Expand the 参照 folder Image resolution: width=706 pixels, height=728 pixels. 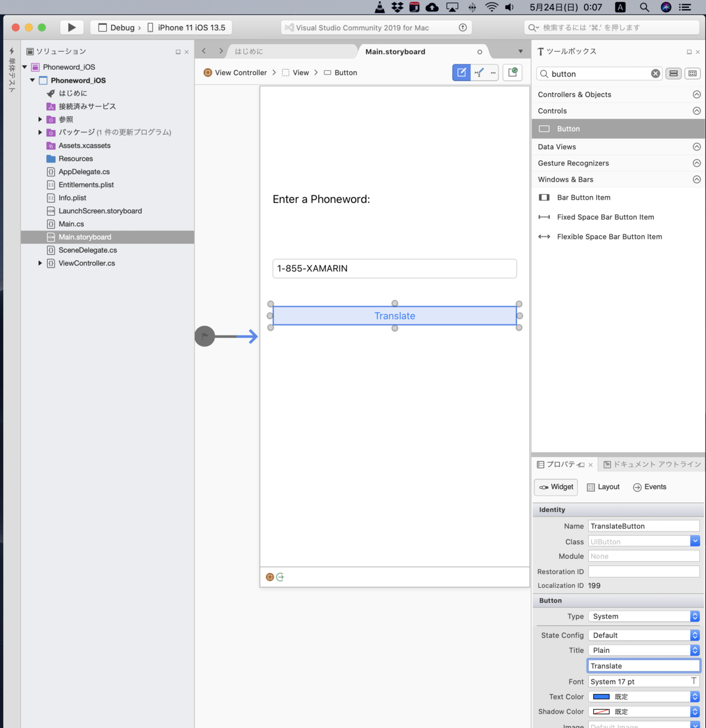tap(40, 120)
